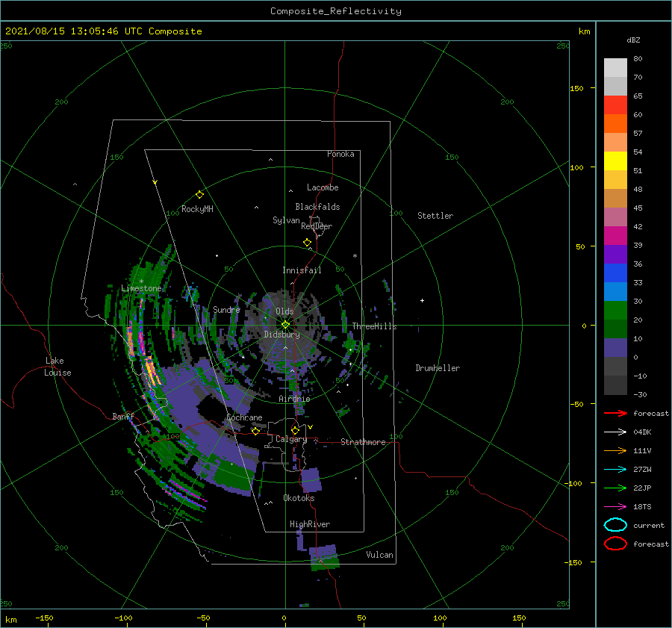Click the 2021/08/15 13:05:46 UTC Composite timestamp
Screen dimensions: 672x628
[103, 31]
